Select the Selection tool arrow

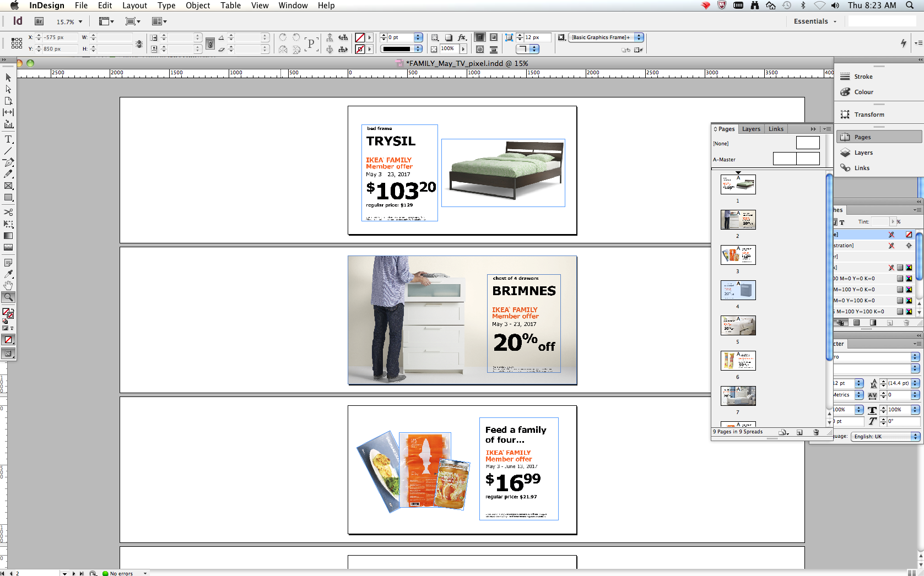click(x=8, y=78)
